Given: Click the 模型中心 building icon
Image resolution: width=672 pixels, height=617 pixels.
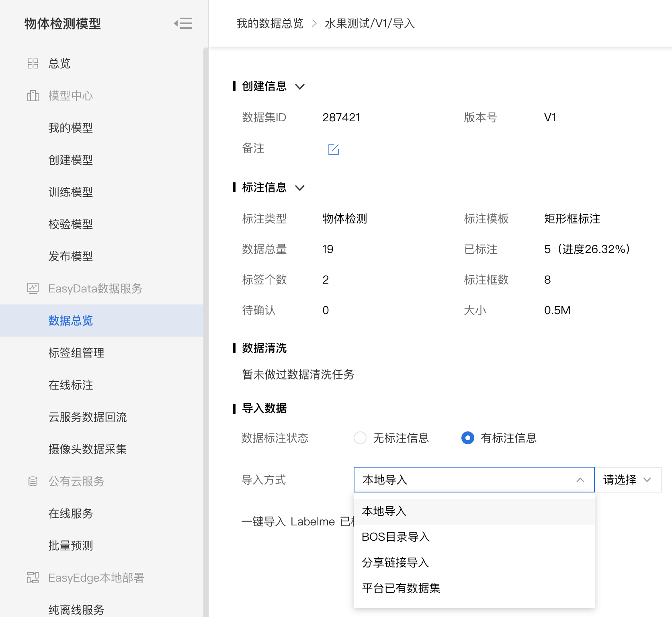Looking at the screenshot, I should point(33,96).
